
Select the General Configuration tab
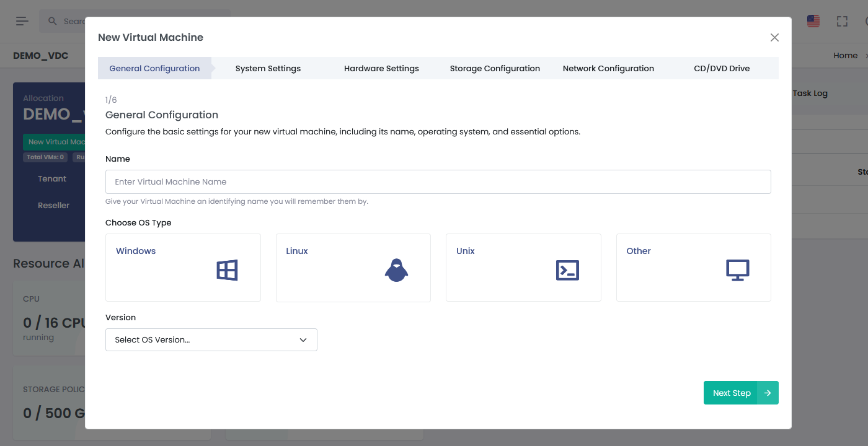coord(154,68)
